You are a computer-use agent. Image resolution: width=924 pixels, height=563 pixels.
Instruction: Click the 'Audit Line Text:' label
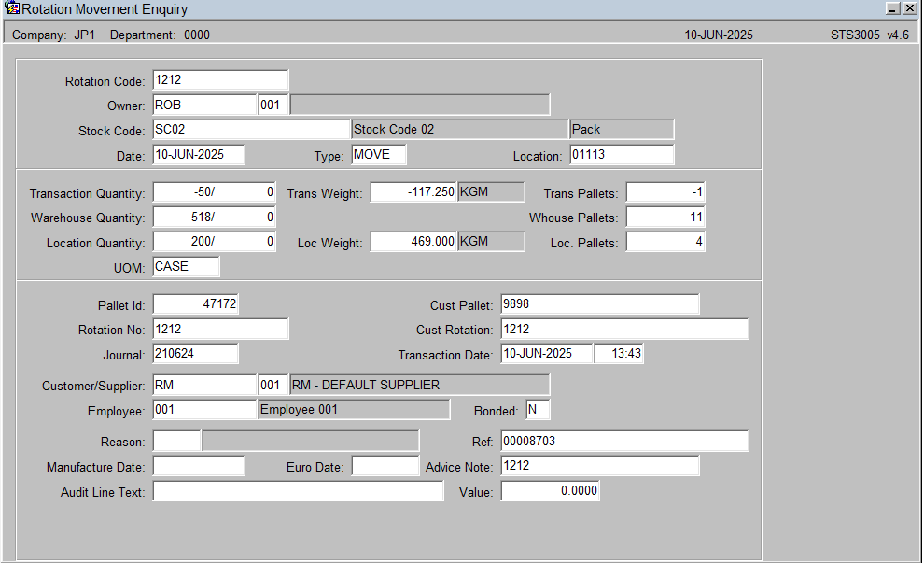pyautogui.click(x=103, y=493)
